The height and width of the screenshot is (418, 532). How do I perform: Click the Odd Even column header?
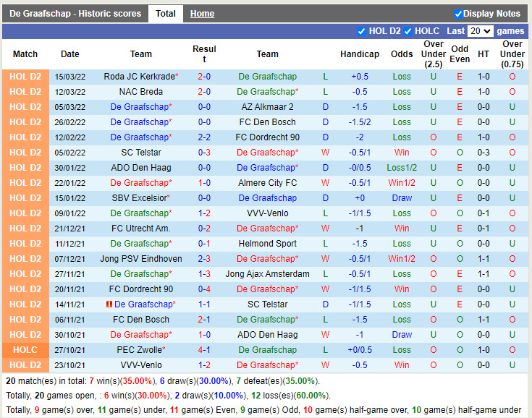(x=460, y=54)
